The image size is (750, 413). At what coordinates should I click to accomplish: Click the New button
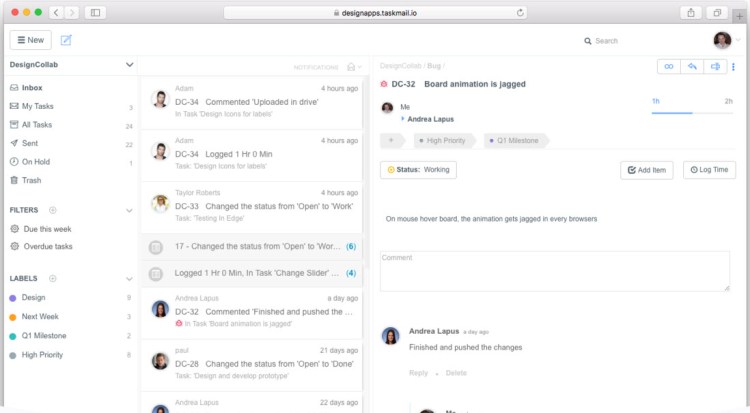31,40
